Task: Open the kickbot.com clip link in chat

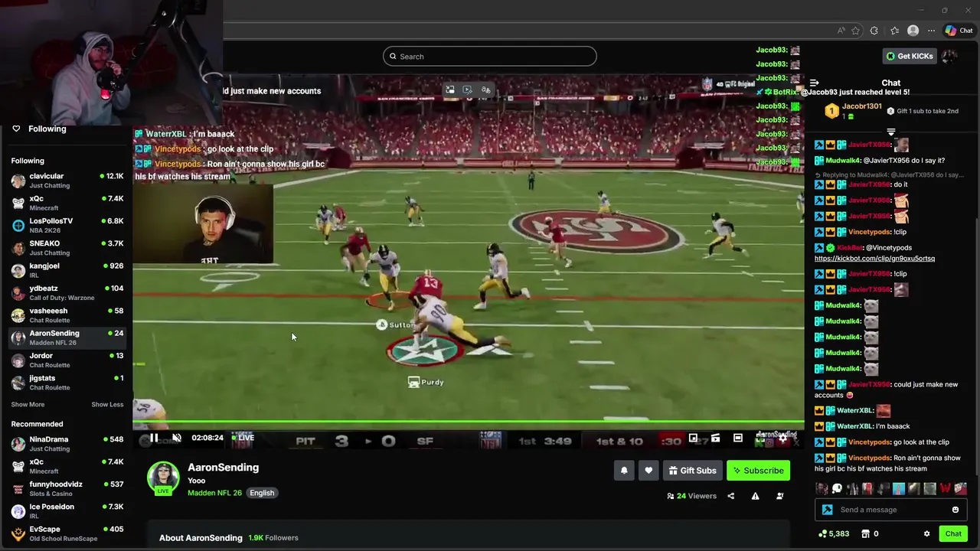Action: coord(874,259)
